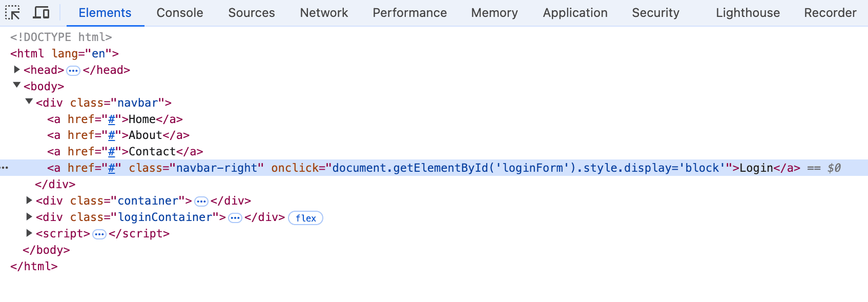This screenshot has height=302, width=868.
Task: Click the onclick attribute value in Login anchor
Action: tap(529, 168)
